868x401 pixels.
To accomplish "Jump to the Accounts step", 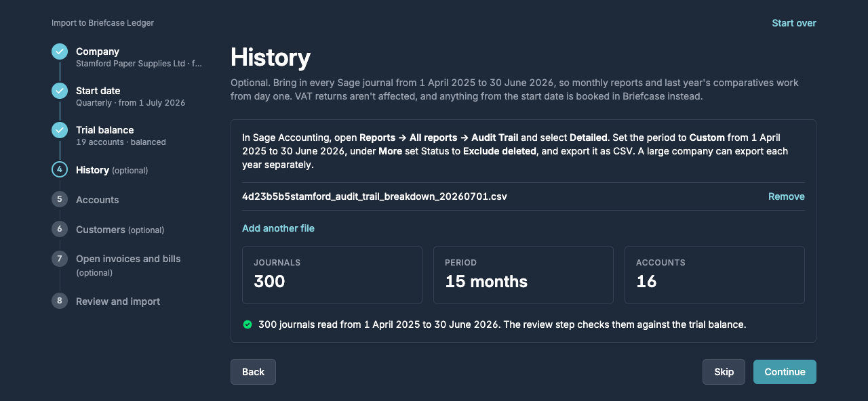I will coord(127,200).
